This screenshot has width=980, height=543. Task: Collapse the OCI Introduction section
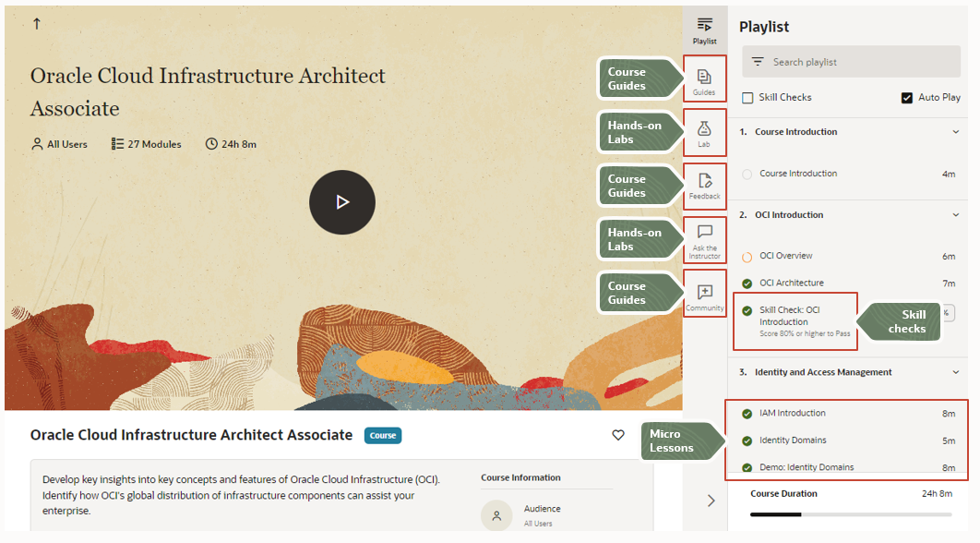pos(956,215)
